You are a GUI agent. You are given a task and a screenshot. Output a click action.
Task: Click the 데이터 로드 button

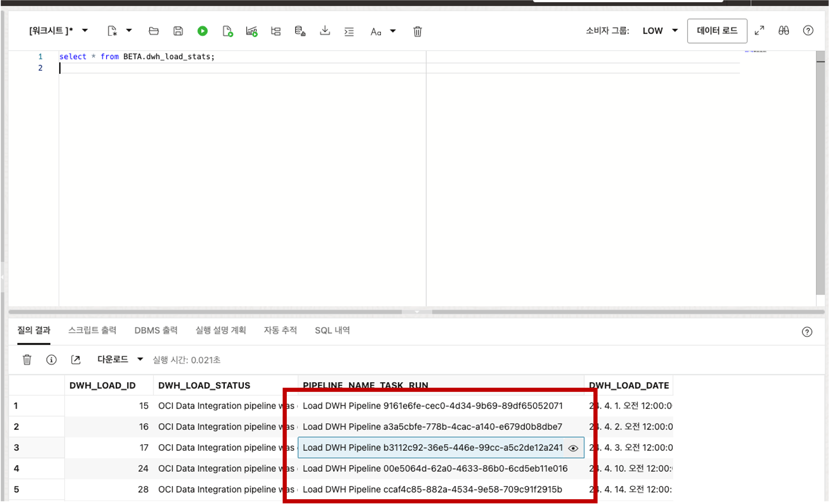(717, 31)
